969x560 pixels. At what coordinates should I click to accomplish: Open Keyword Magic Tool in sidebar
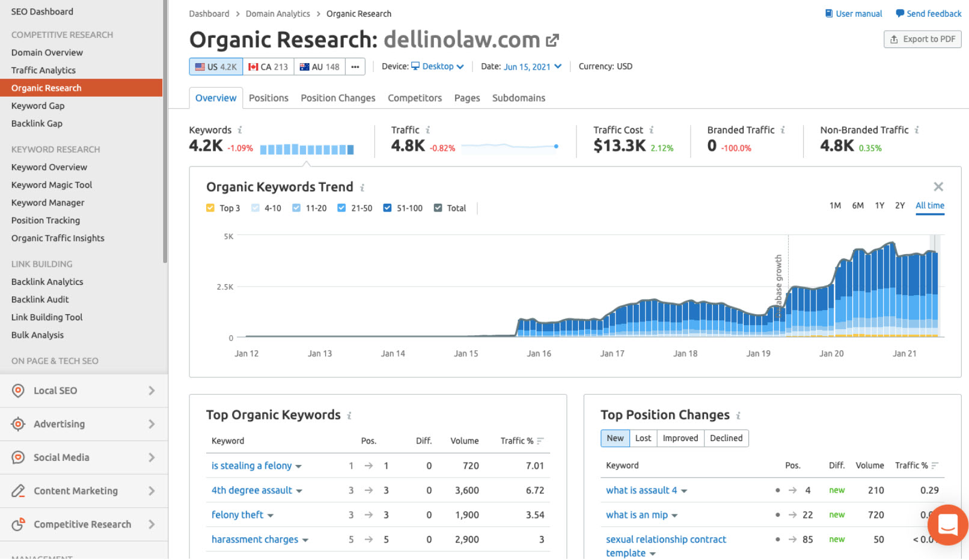pyautogui.click(x=52, y=185)
